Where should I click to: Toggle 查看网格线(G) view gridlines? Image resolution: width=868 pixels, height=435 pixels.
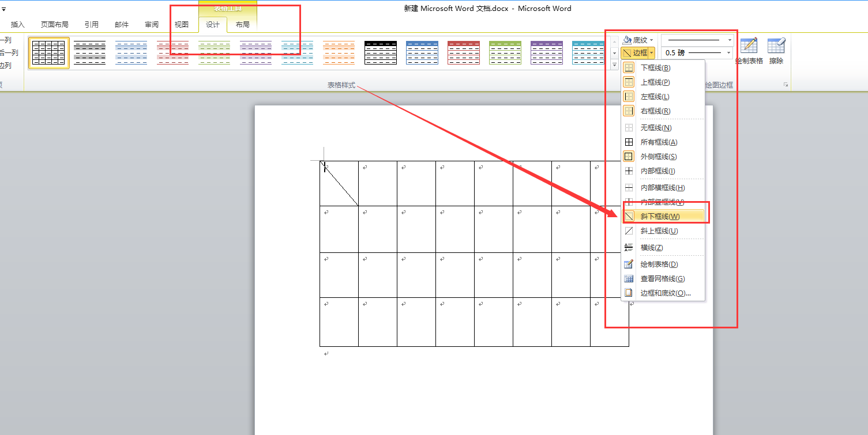(x=663, y=279)
